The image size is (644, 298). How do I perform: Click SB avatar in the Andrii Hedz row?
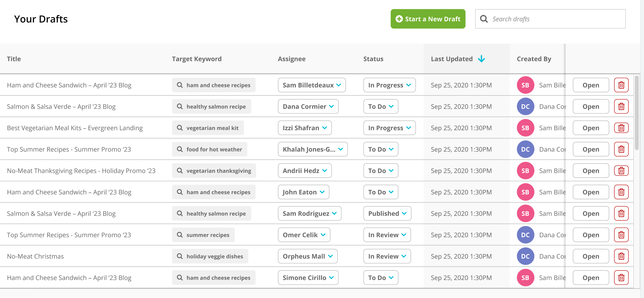[525, 171]
